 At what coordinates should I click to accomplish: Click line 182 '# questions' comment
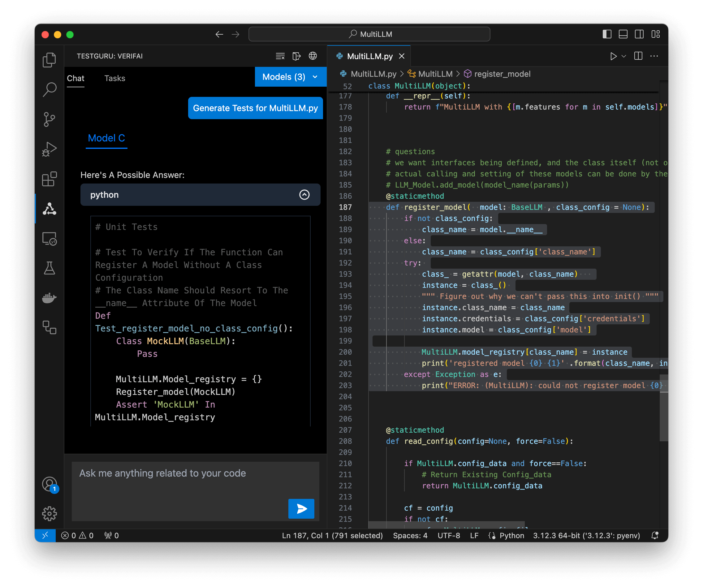tap(410, 151)
